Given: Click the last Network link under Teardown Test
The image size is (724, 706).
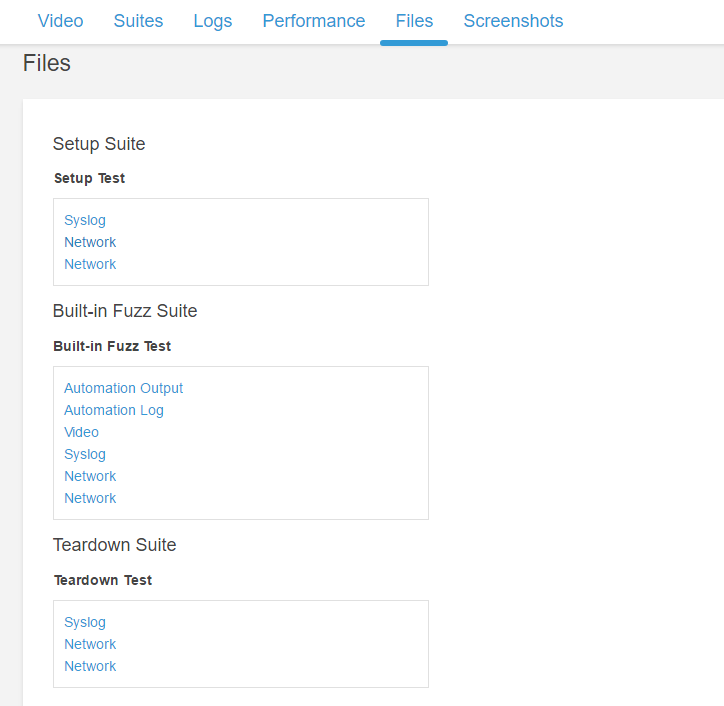Looking at the screenshot, I should pos(90,666).
